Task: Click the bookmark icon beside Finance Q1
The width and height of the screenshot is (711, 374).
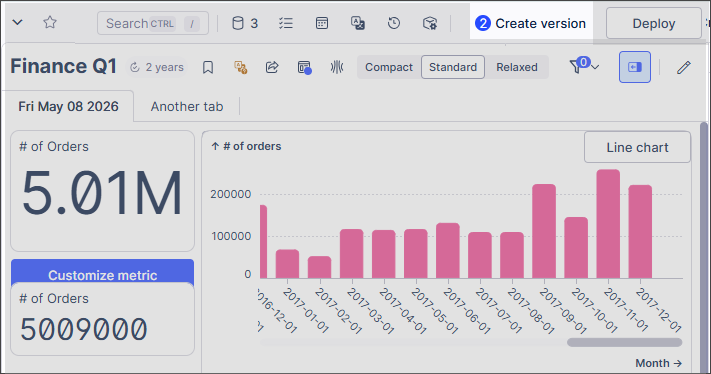Action: pos(208,68)
